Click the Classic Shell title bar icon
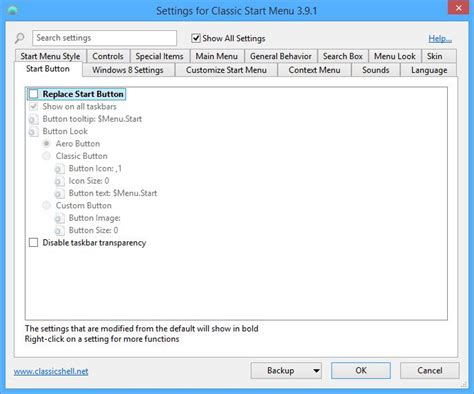 tap(12, 10)
